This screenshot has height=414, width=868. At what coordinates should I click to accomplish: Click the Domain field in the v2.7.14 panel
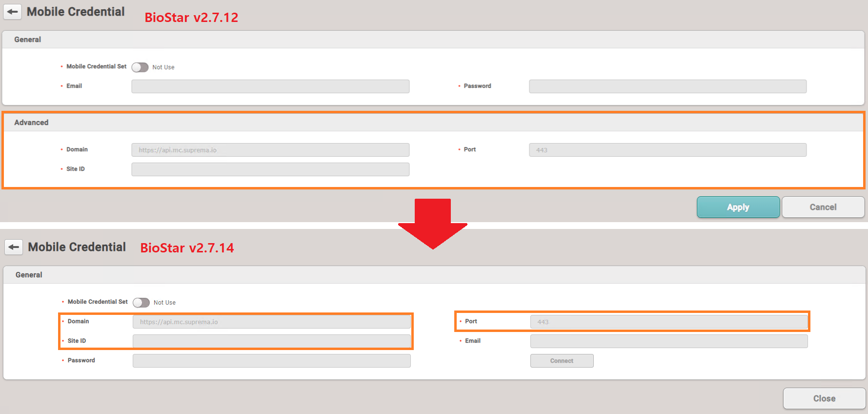[x=271, y=322]
